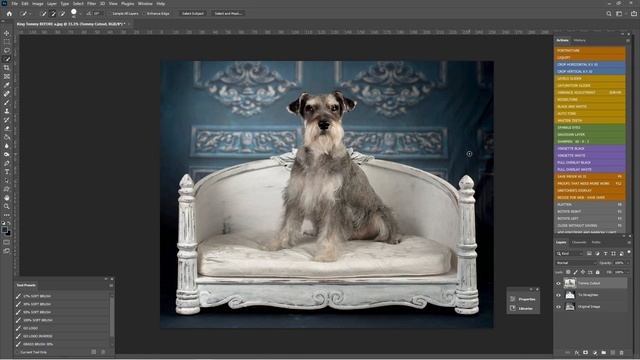Toggle layer filtering on/off switch
Image resolution: width=640 pixels, height=360 pixels.
(629, 252)
